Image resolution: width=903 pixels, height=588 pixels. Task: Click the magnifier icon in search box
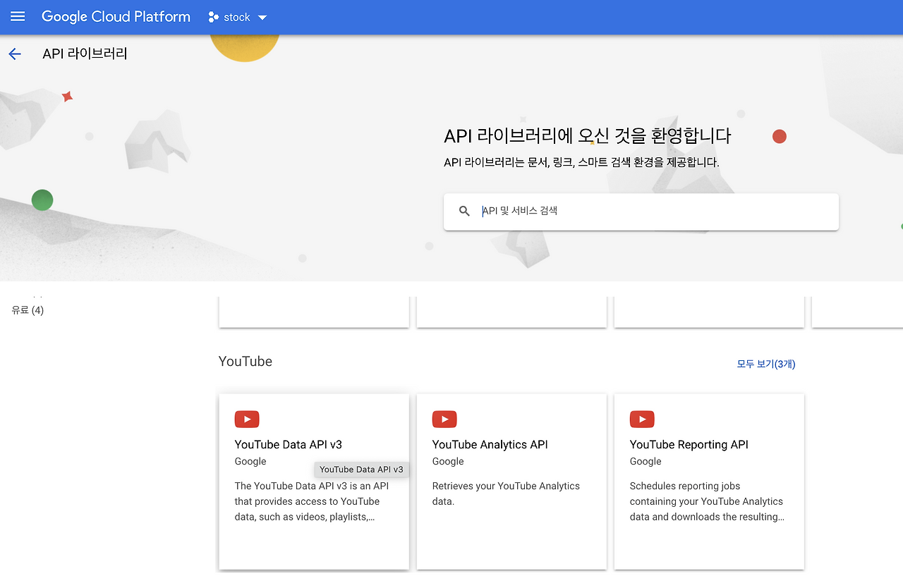click(x=464, y=211)
